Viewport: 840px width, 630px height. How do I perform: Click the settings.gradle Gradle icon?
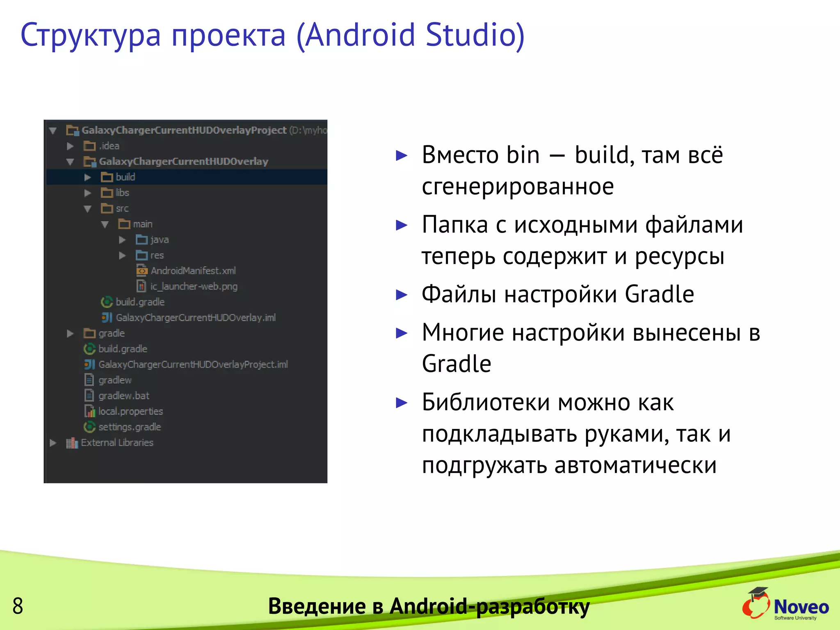(x=89, y=427)
